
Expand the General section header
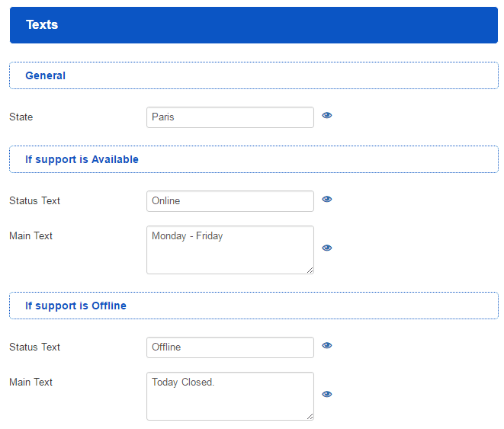(x=253, y=75)
